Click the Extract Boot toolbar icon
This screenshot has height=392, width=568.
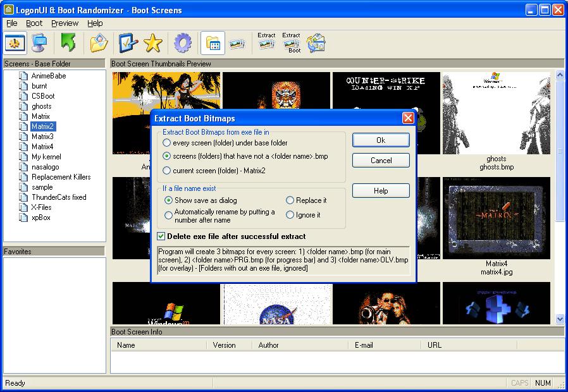291,43
